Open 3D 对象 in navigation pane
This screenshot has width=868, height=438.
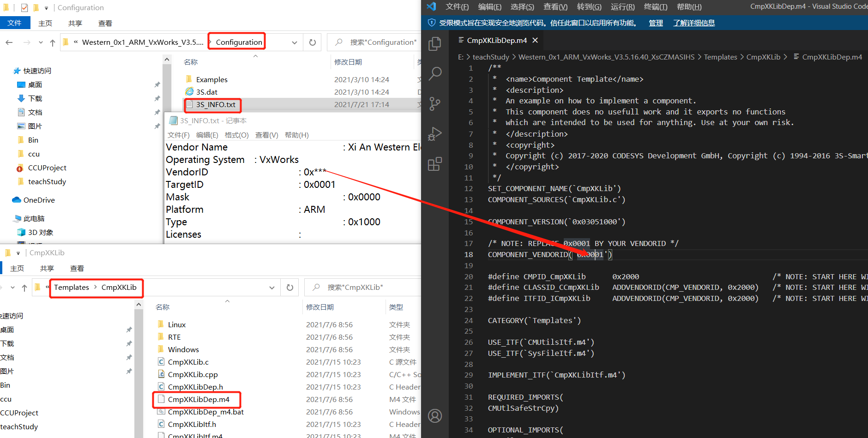coord(40,233)
